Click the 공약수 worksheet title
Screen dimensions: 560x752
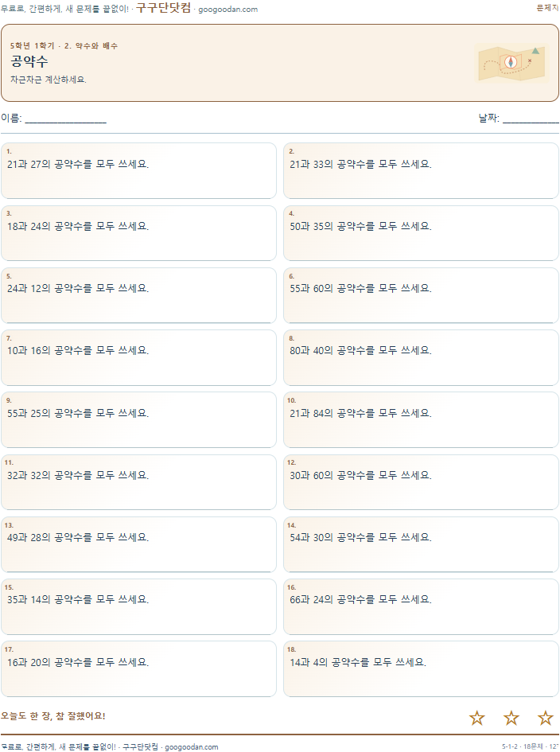click(x=29, y=61)
